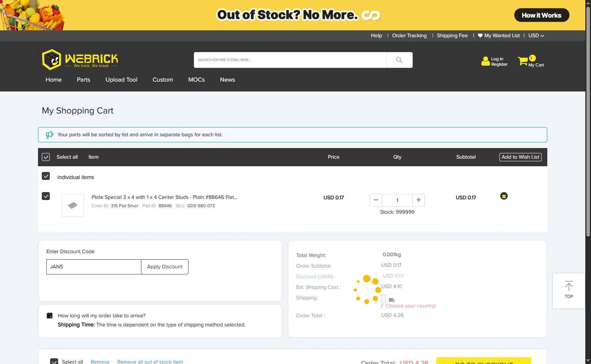
Task: Click the Remove link at the bottom
Action: coord(100,362)
